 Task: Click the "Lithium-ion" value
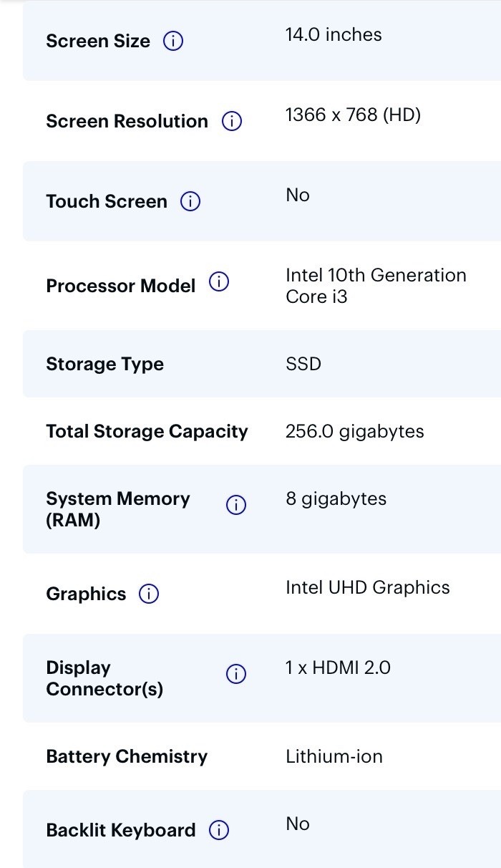point(334,757)
